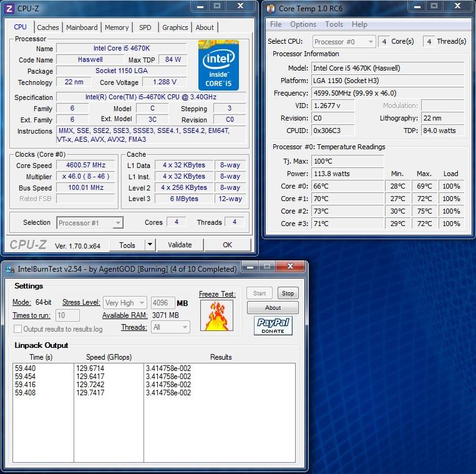Viewport: 476px width, 474px height.
Task: Click the Core #1 max temperature 72°C
Action: tap(424, 199)
